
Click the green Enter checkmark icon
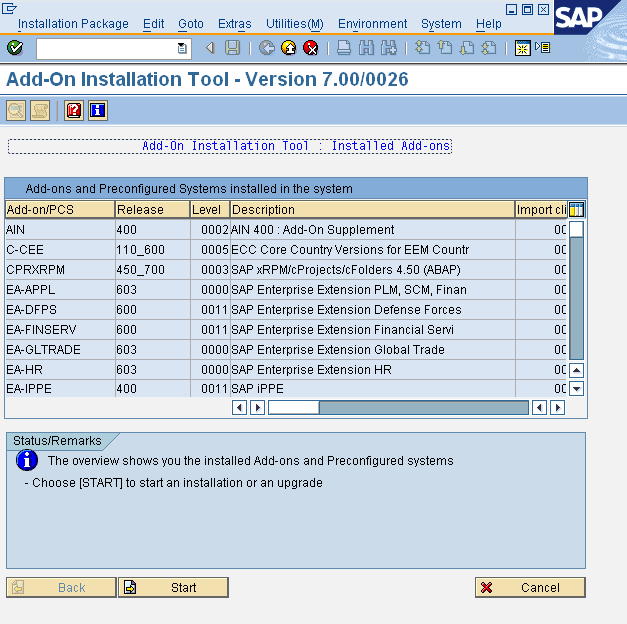pyautogui.click(x=15, y=48)
